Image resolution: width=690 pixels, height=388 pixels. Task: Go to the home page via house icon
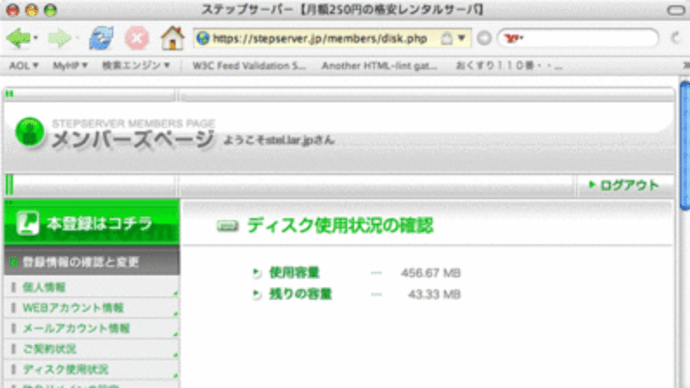(172, 37)
